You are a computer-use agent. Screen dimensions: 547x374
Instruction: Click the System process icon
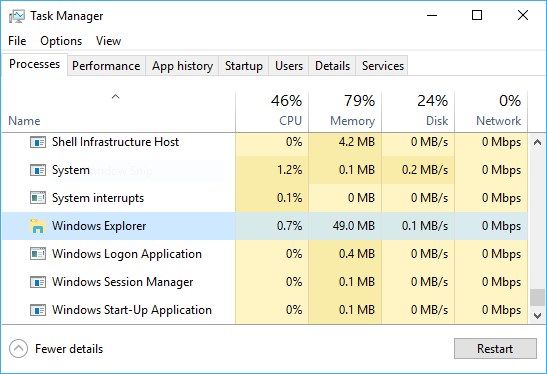point(38,170)
